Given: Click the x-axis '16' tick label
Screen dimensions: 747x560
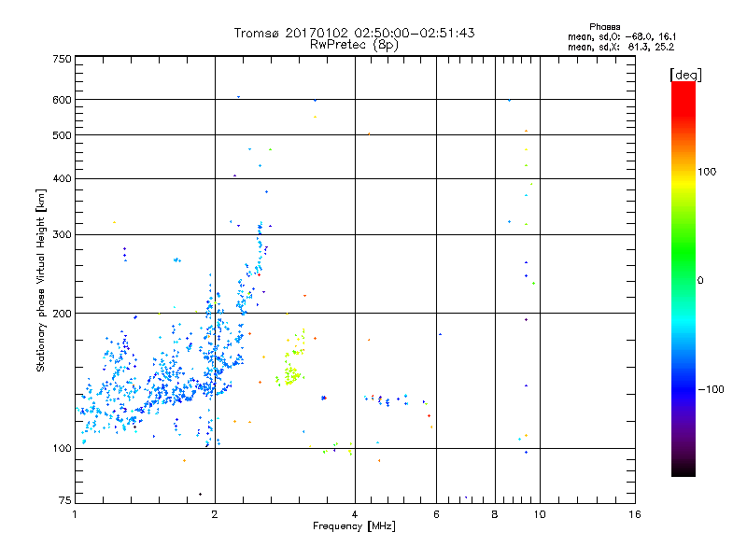Looking at the screenshot, I should point(635,514).
